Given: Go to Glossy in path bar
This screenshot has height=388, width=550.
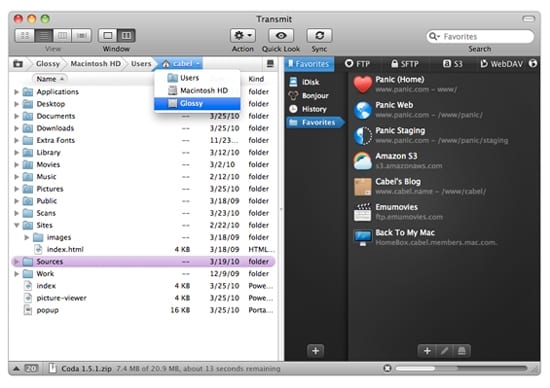Looking at the screenshot, I should 48,63.
